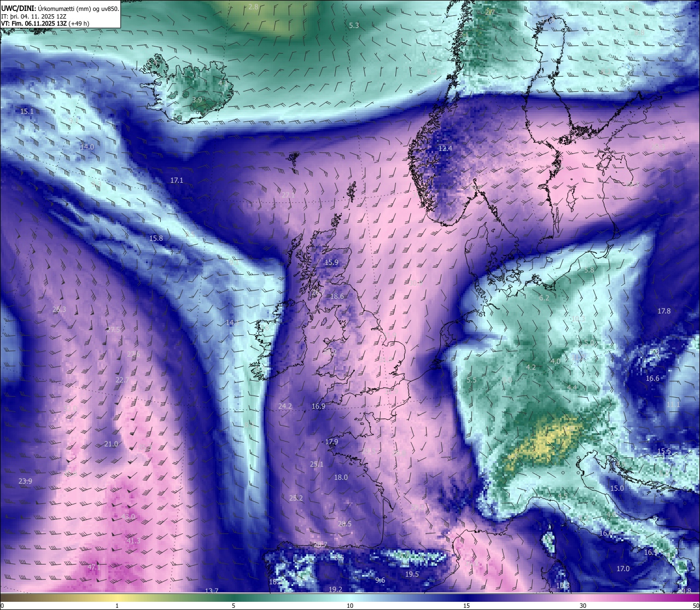Select the 5.5 value label

[471, 380]
